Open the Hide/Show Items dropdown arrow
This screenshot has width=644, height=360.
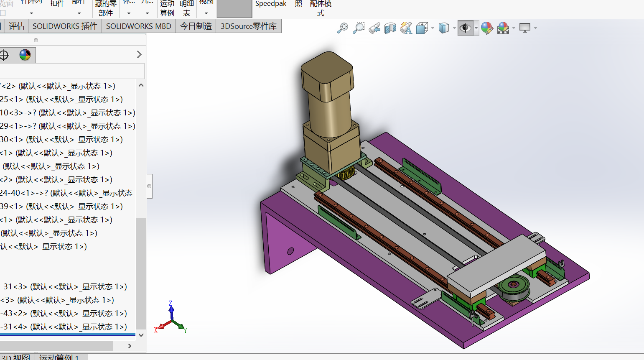(476, 28)
